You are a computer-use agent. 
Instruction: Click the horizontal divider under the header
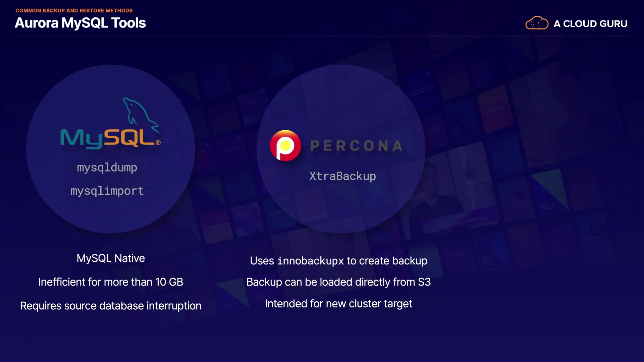click(x=322, y=36)
